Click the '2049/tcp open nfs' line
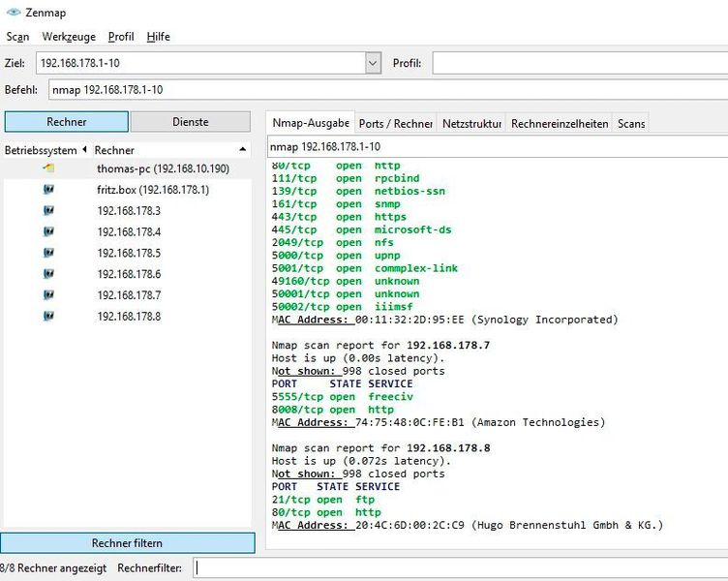Screen dimensions: 728x581 332,242
